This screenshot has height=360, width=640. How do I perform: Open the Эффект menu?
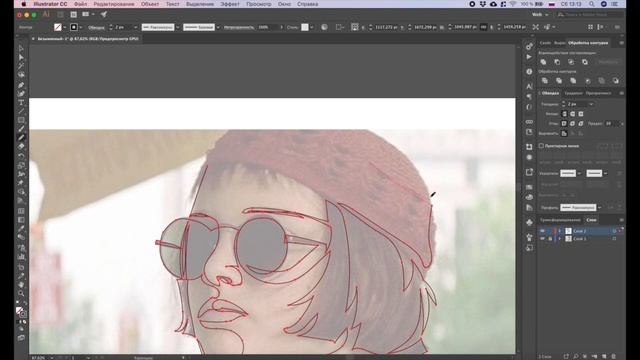click(230, 4)
